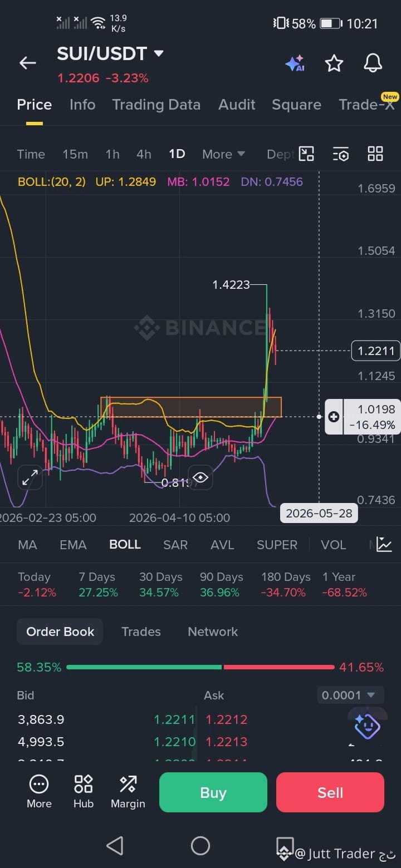Tap the 1.2211 current price label

pyautogui.click(x=376, y=351)
